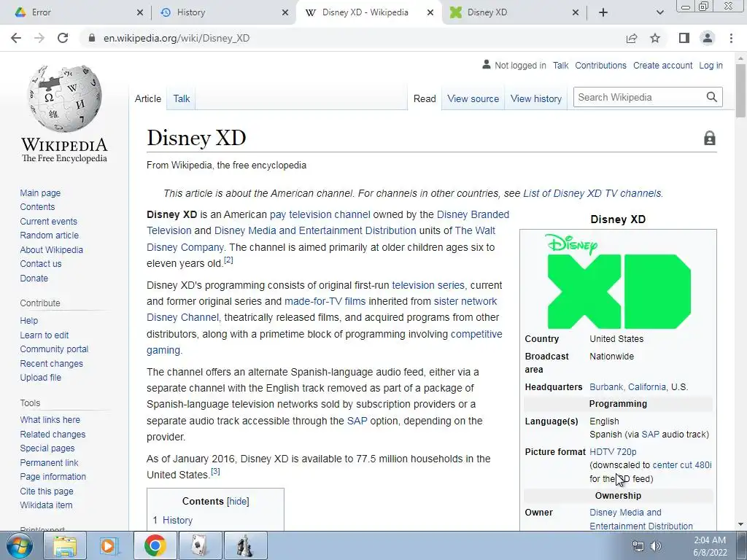
Task: Click the page protection padlock icon
Action: click(x=709, y=138)
